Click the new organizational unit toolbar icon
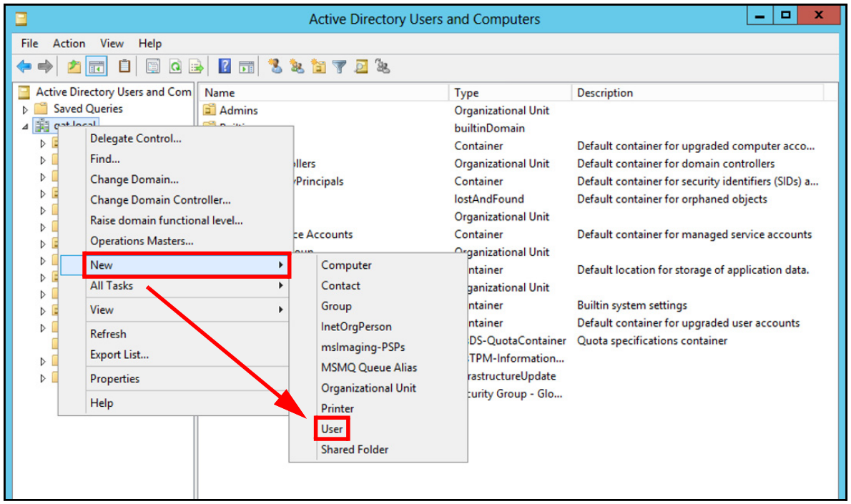 click(x=318, y=66)
